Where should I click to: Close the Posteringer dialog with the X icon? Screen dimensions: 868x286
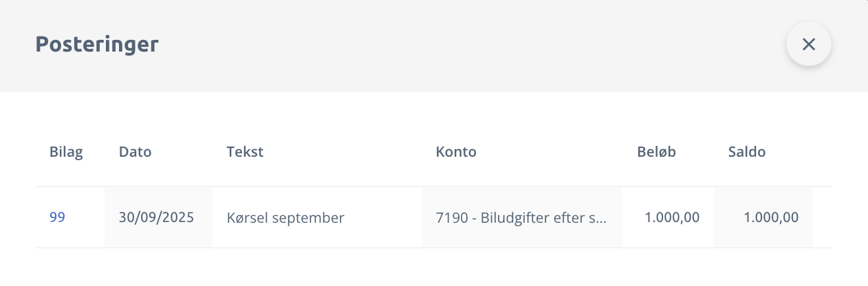click(x=808, y=45)
